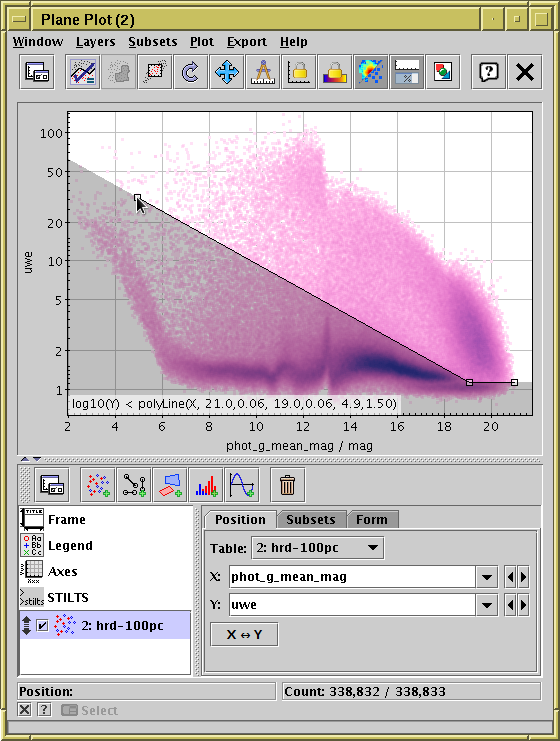Step X column to previous value
This screenshot has height=741, width=560.
pyautogui.click(x=510, y=577)
